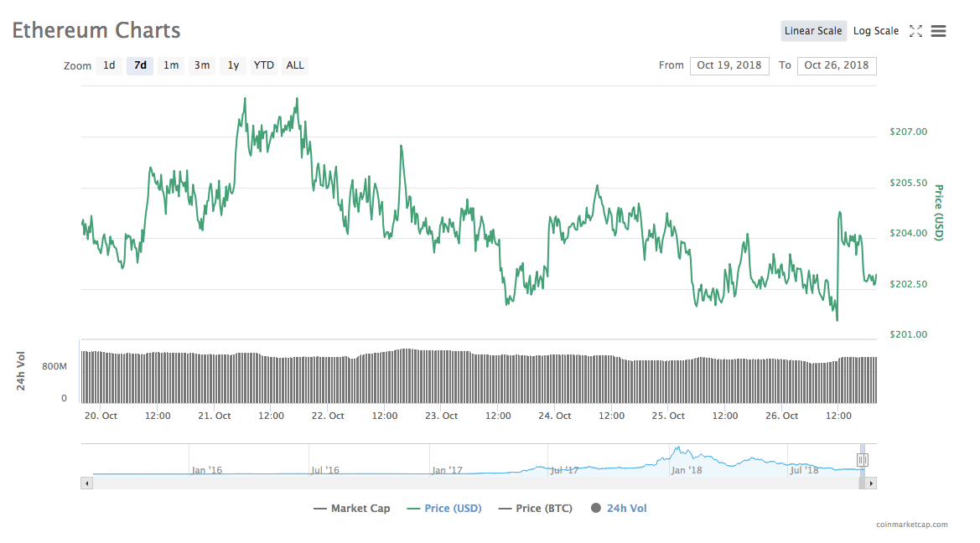Click the 26. Oct date label
Viewport: 980px width, 543px height.
(781, 416)
